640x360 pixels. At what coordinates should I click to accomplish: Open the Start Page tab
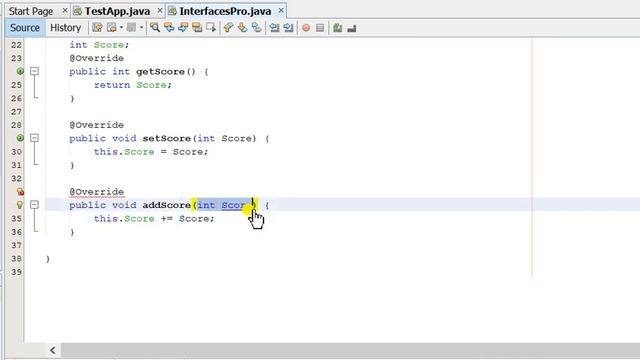tap(31, 11)
